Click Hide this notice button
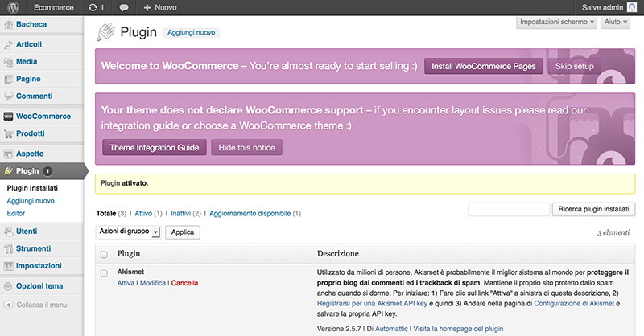The image size is (644, 336). point(246,147)
